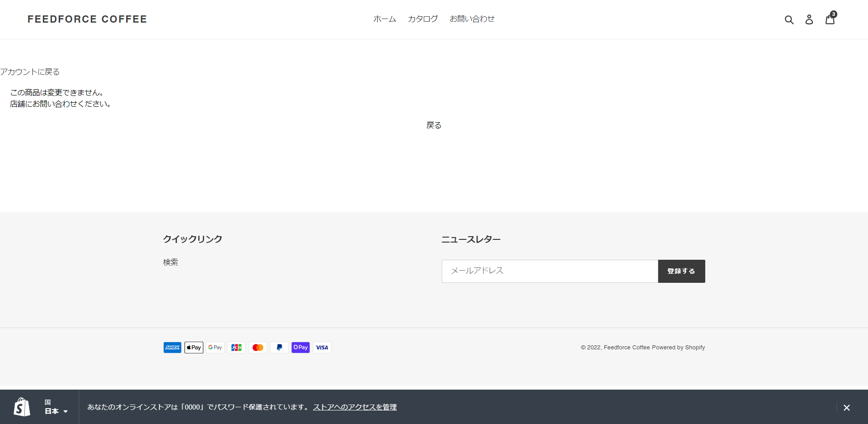Click the Visa payment icon
Screen dimensions: 868x424
322,348
